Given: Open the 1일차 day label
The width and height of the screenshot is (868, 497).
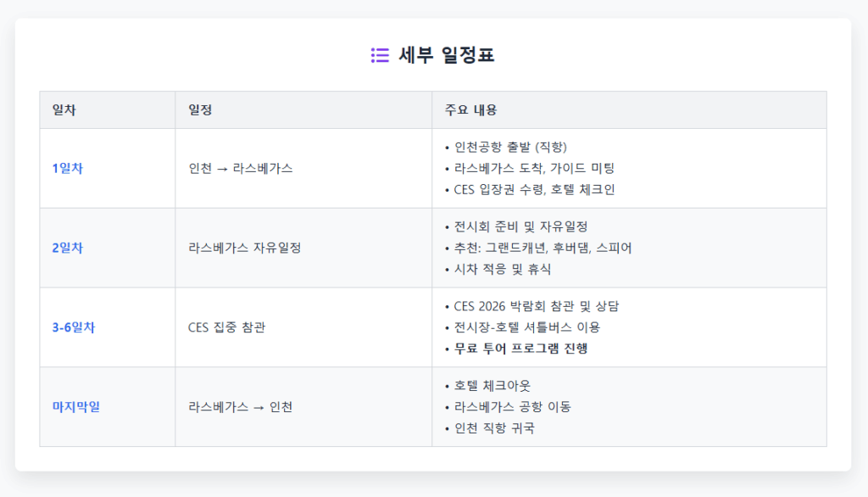Looking at the screenshot, I should (68, 169).
